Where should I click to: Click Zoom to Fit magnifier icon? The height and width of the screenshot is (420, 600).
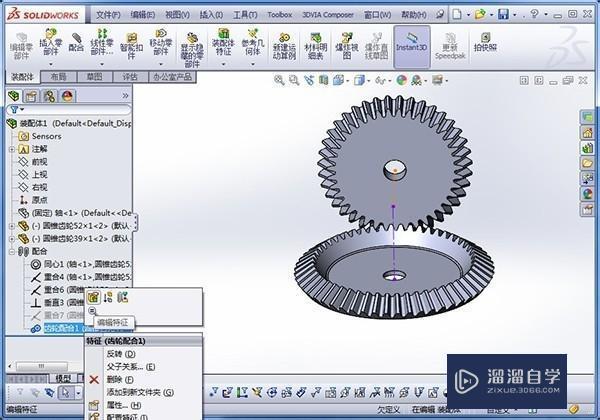click(279, 80)
